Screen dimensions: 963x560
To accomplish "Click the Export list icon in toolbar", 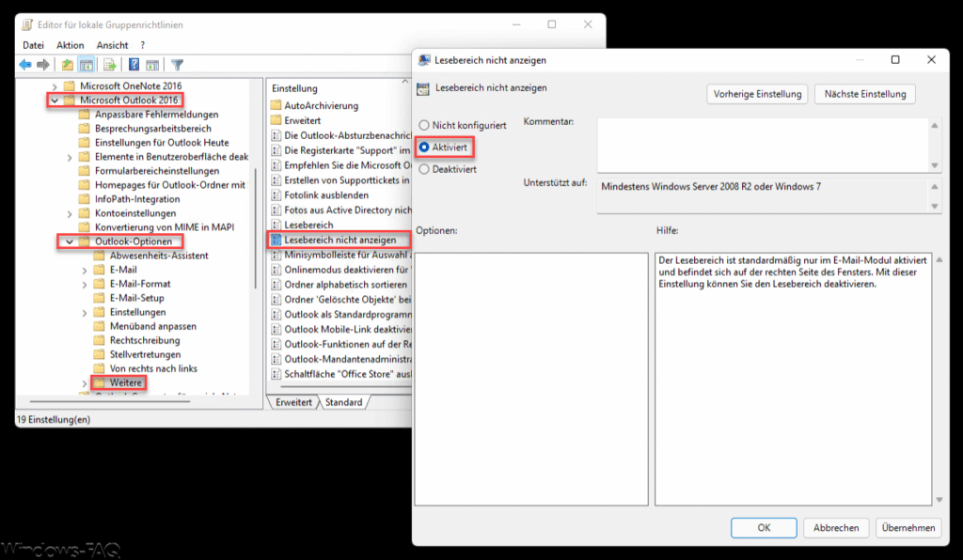I will [x=110, y=65].
